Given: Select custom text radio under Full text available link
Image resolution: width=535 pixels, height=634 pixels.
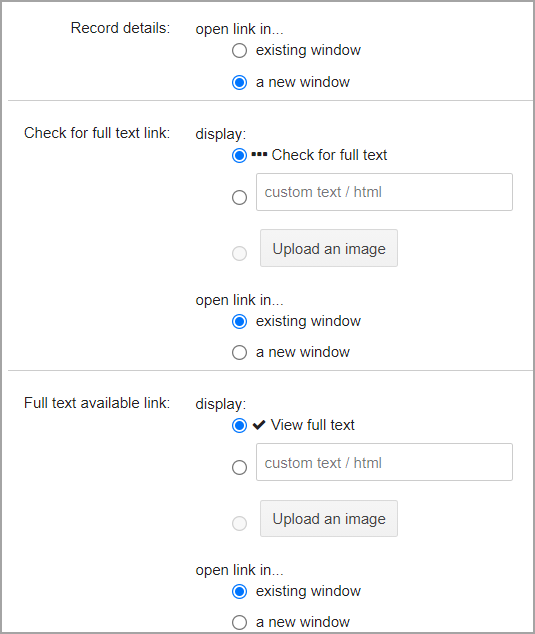Looking at the screenshot, I should [239, 468].
